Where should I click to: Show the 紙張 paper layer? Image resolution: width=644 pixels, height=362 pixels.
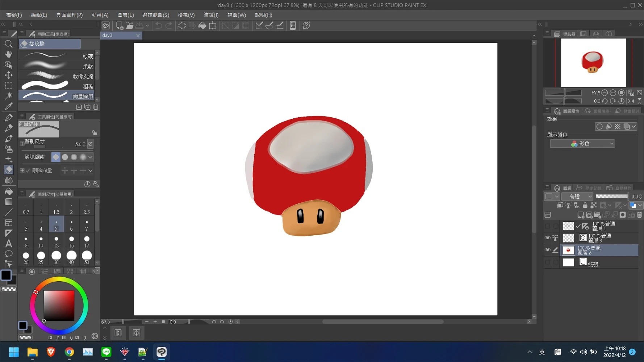(x=547, y=262)
